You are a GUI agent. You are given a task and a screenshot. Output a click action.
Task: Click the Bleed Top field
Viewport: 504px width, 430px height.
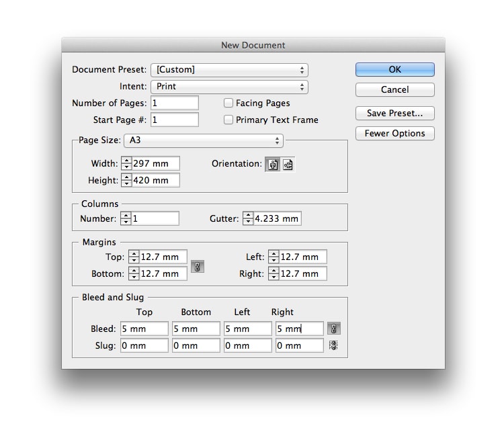pyautogui.click(x=144, y=329)
